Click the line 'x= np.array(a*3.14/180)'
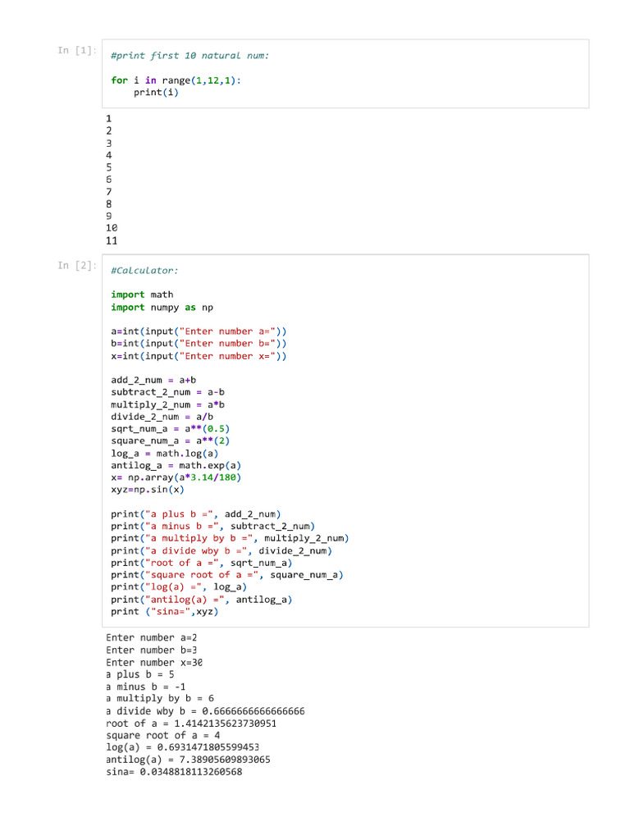The width and height of the screenshot is (630, 840). click(176, 477)
